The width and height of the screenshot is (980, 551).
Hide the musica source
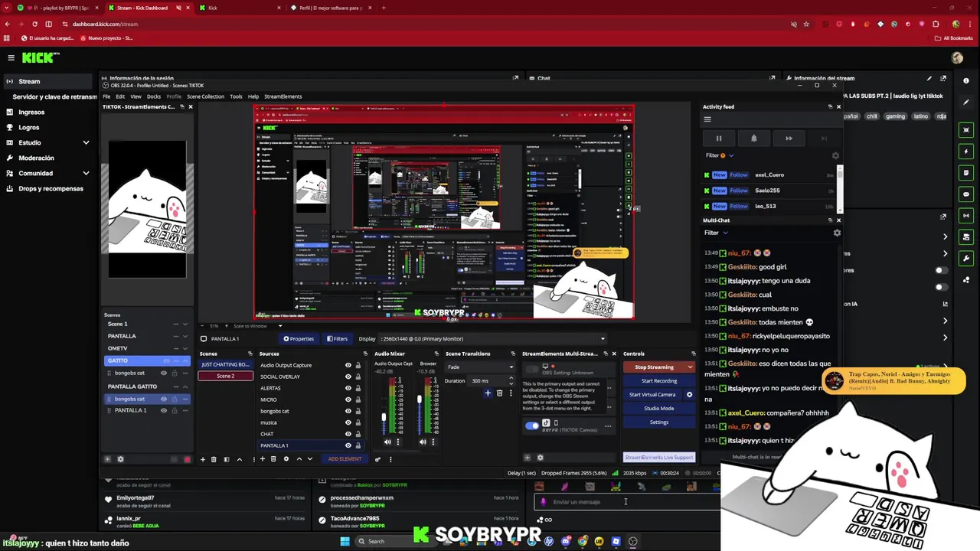coord(348,423)
